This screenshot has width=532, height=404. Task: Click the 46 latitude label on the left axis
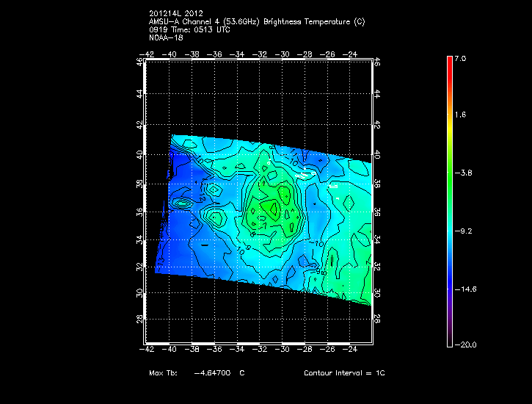[x=139, y=62]
